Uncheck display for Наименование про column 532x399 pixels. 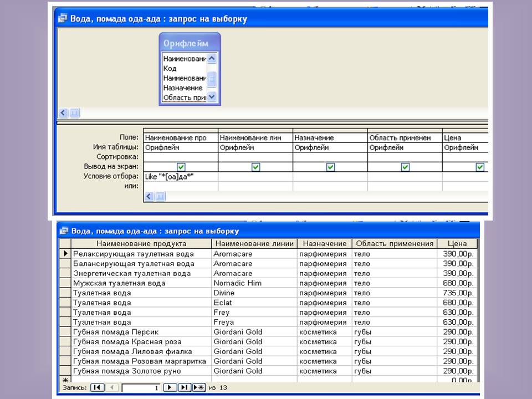[181, 167]
